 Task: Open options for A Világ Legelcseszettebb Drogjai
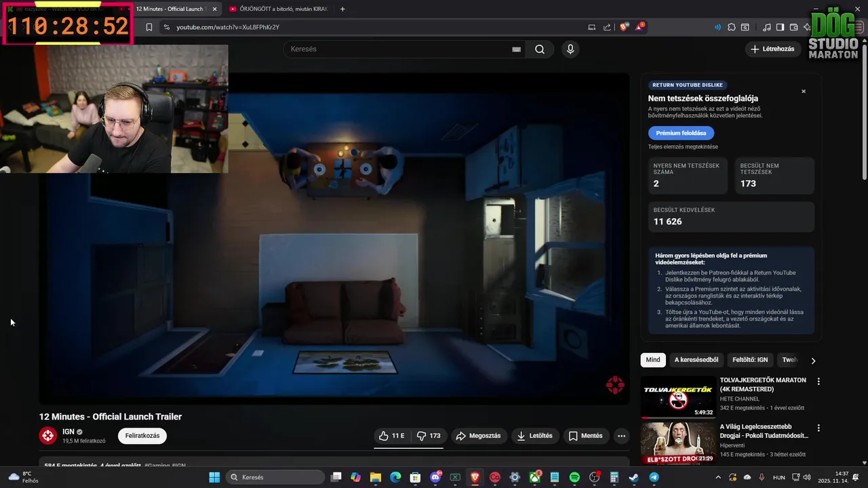[818, 428]
